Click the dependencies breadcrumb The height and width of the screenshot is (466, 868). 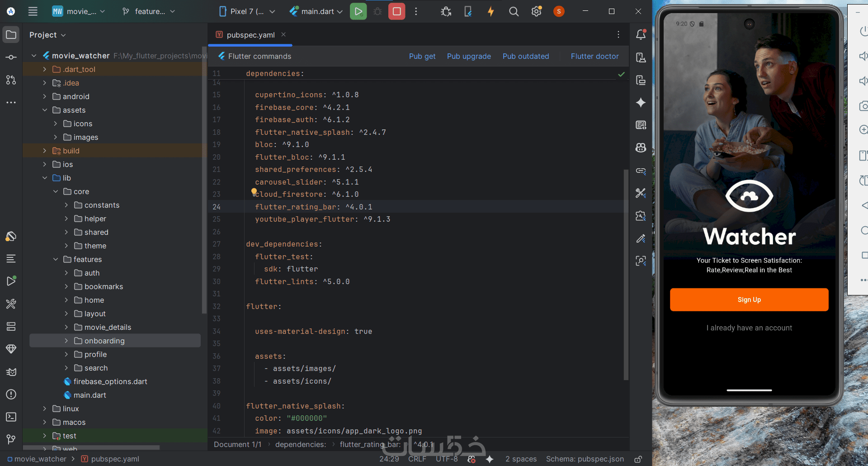click(301, 444)
